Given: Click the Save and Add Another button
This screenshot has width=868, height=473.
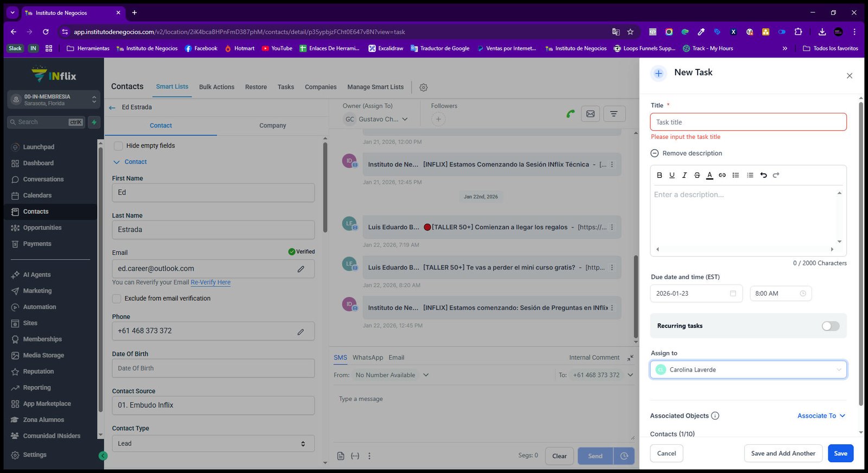Looking at the screenshot, I should [x=783, y=453].
